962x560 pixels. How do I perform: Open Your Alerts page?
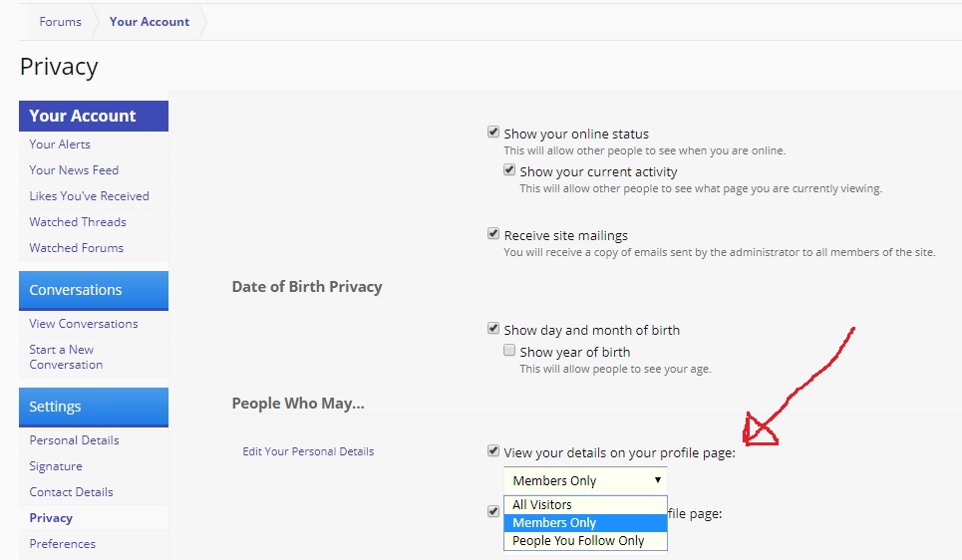[60, 144]
